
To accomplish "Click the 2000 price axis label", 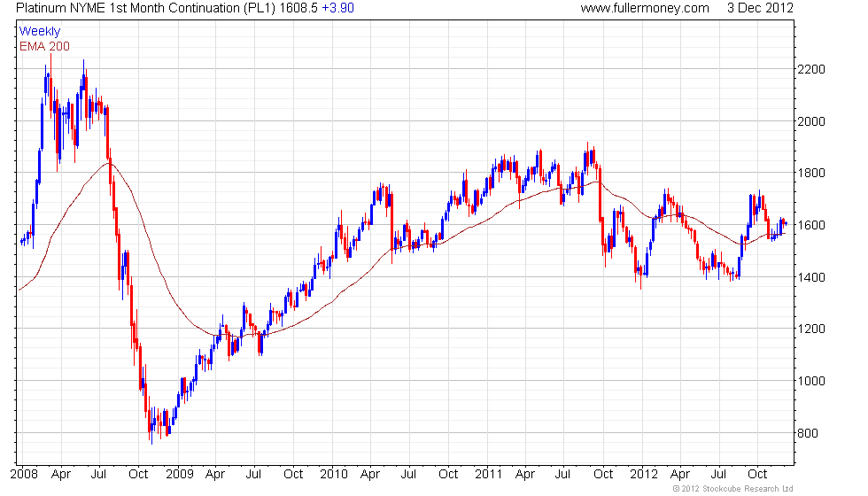I will 811,121.
